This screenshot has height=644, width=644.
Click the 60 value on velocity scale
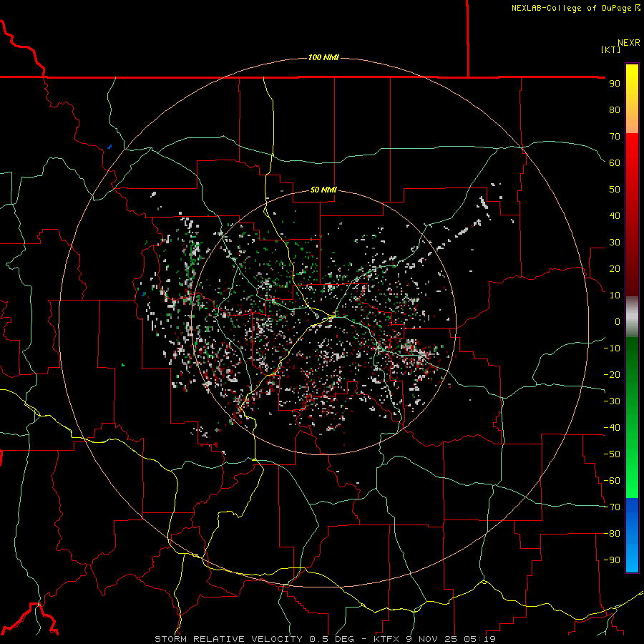(615, 162)
